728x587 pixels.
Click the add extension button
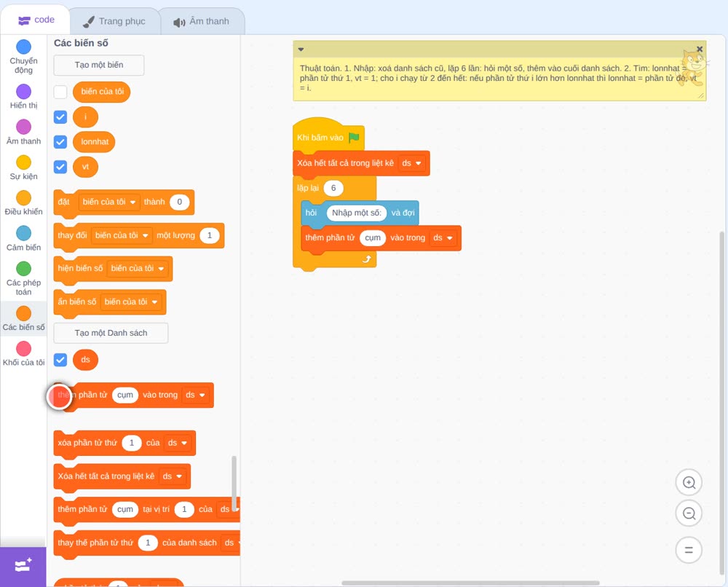(23, 566)
